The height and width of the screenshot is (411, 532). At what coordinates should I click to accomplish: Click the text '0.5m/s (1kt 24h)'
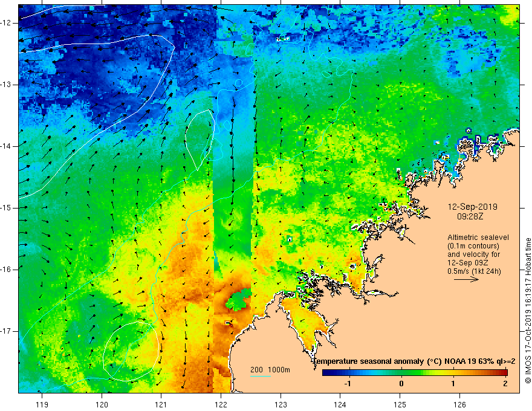tap(474, 271)
